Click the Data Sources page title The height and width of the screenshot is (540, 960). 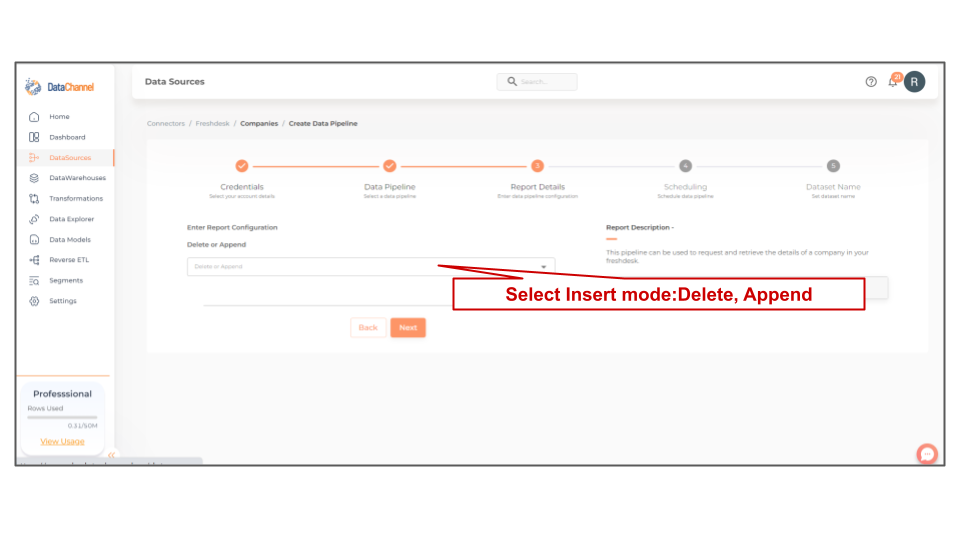coord(174,81)
